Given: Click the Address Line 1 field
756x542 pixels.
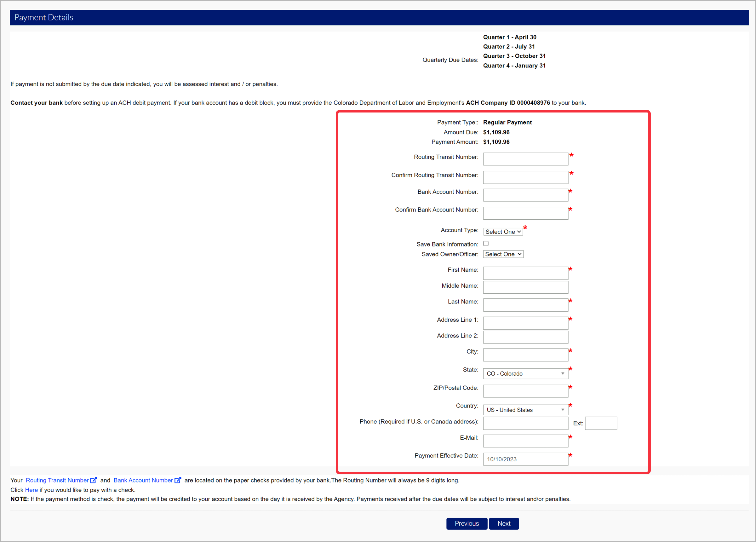Looking at the screenshot, I should click(525, 323).
